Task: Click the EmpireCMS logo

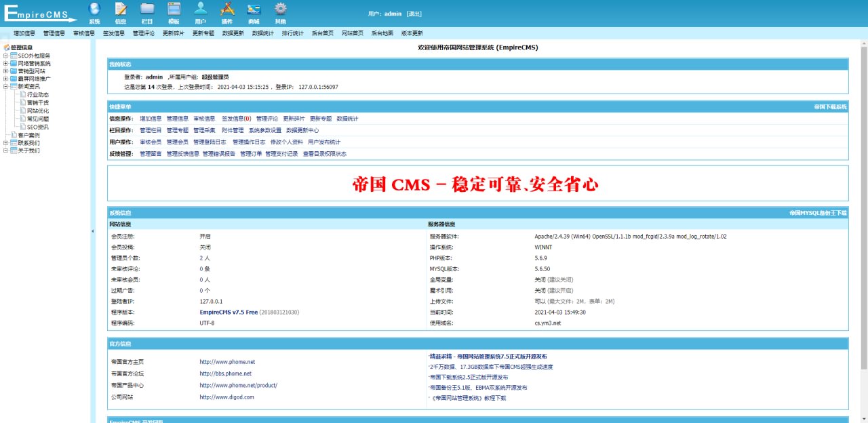Action: pos(39,14)
